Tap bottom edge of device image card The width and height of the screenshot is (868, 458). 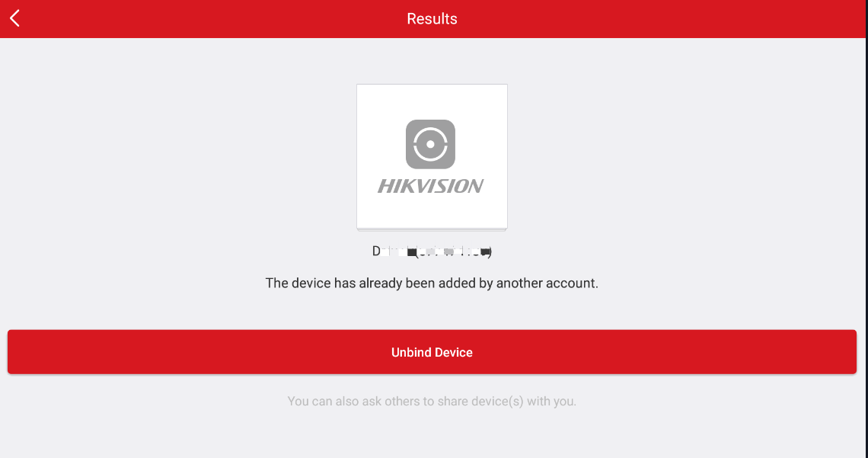[x=432, y=228]
